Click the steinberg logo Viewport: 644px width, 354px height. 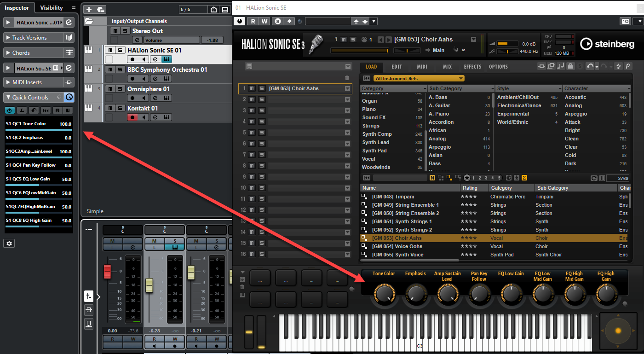pyautogui.click(x=607, y=44)
